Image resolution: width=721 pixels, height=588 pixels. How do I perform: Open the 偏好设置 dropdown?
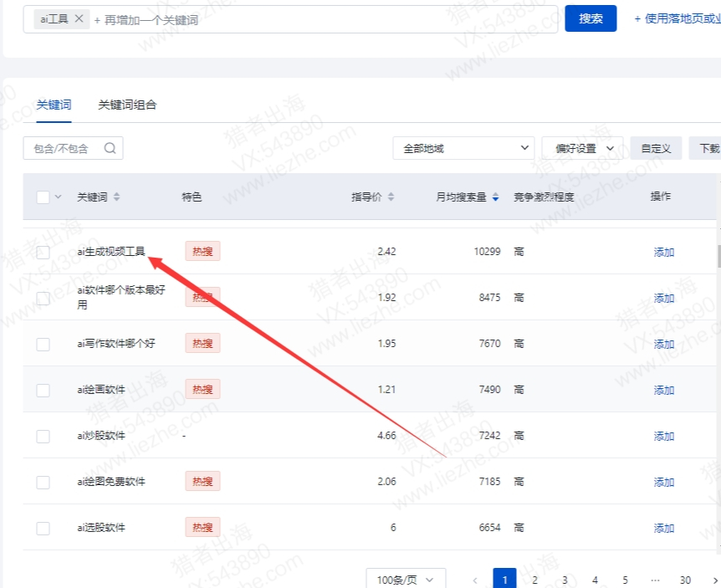coord(582,148)
